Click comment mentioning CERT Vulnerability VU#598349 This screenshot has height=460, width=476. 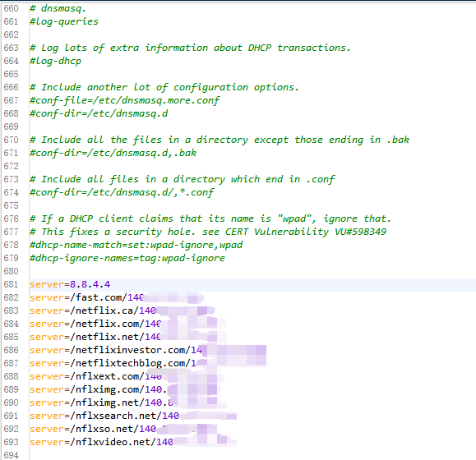[208, 232]
